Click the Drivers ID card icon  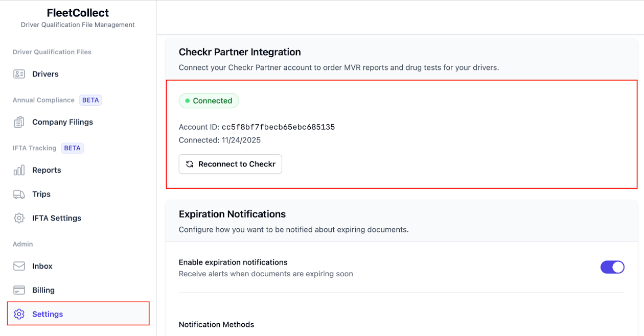(x=19, y=74)
